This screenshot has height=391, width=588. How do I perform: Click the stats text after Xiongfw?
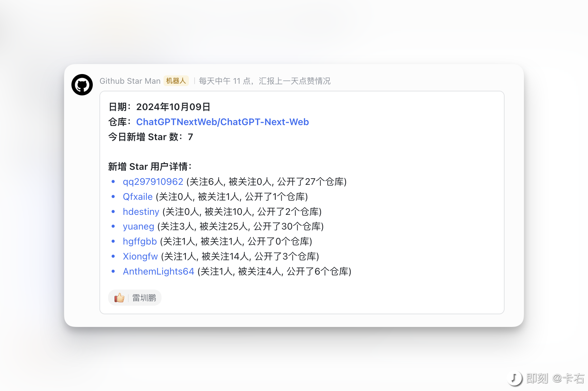pos(240,257)
